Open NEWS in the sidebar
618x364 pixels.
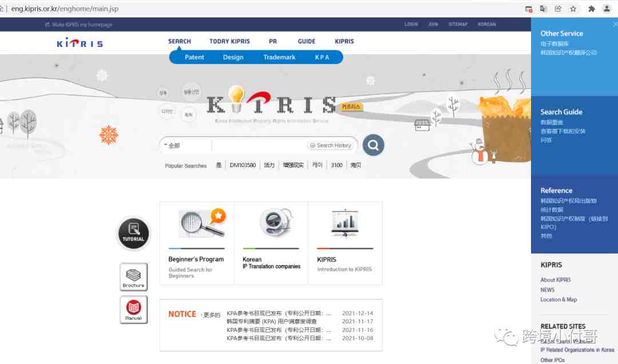pos(547,290)
